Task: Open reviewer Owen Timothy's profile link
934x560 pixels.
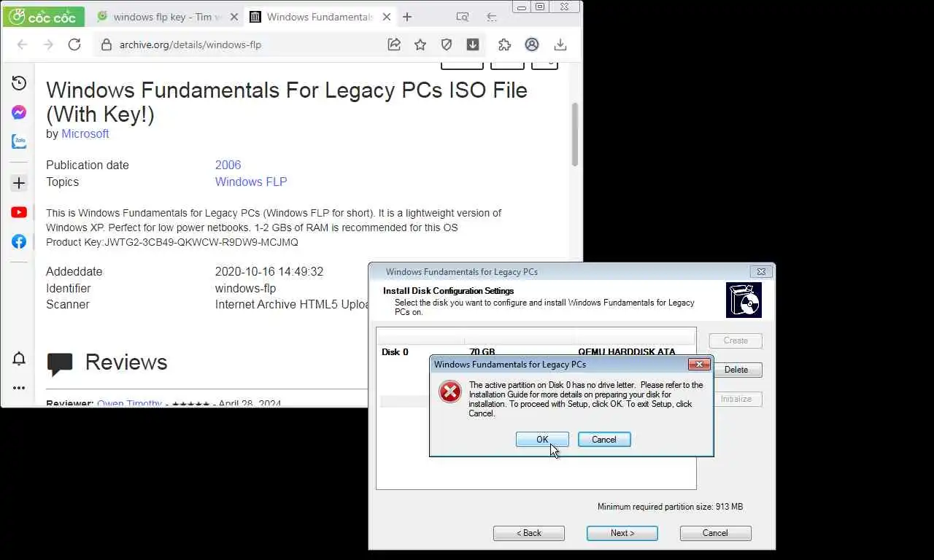Action: [x=129, y=403]
